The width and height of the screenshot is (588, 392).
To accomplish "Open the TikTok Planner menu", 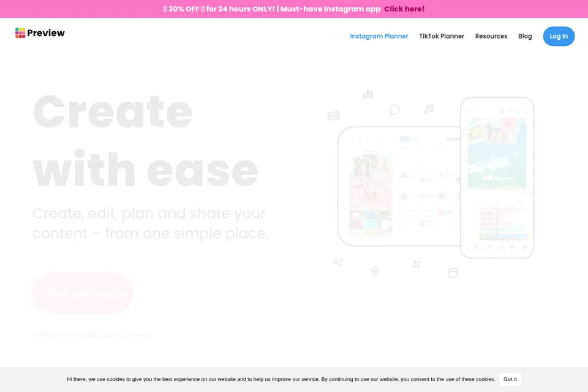I will (x=442, y=36).
